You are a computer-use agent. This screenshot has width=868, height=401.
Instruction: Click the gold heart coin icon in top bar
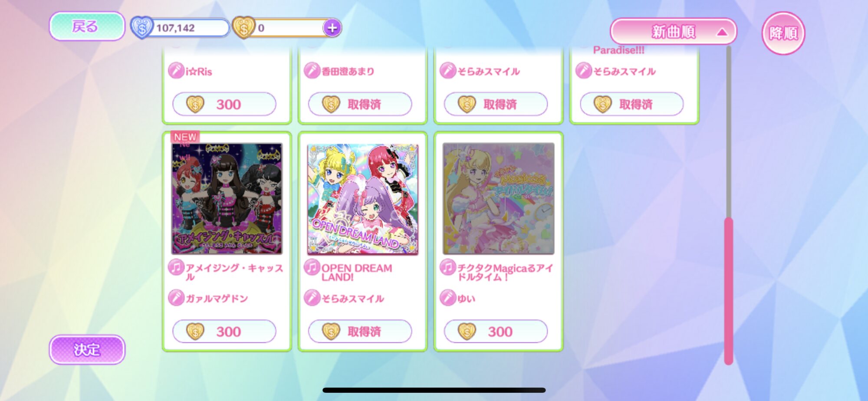pos(243,28)
